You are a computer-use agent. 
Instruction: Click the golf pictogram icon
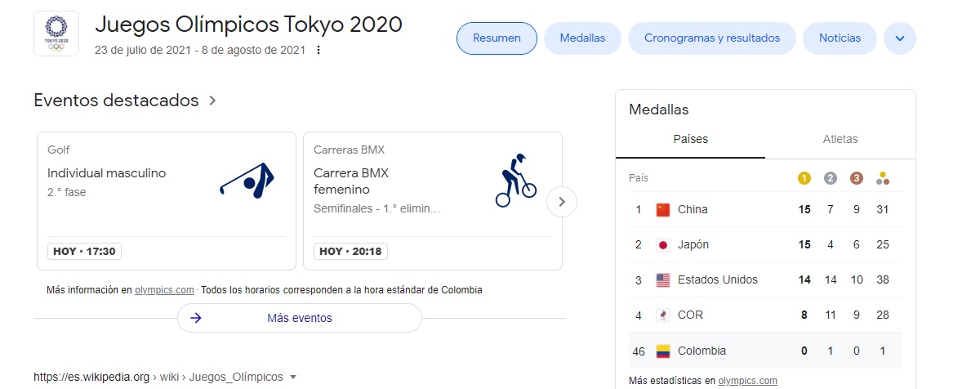(247, 181)
